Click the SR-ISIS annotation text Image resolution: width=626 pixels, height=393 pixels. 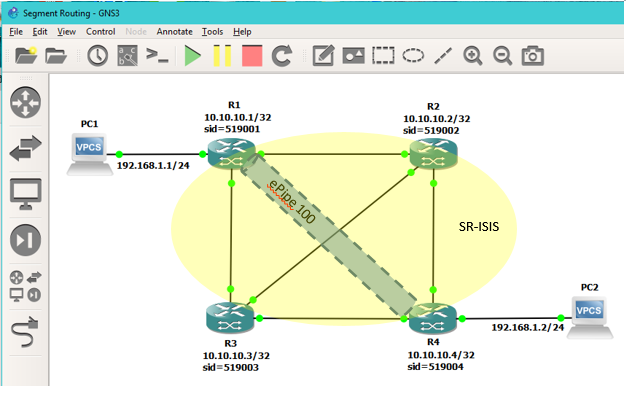(479, 227)
